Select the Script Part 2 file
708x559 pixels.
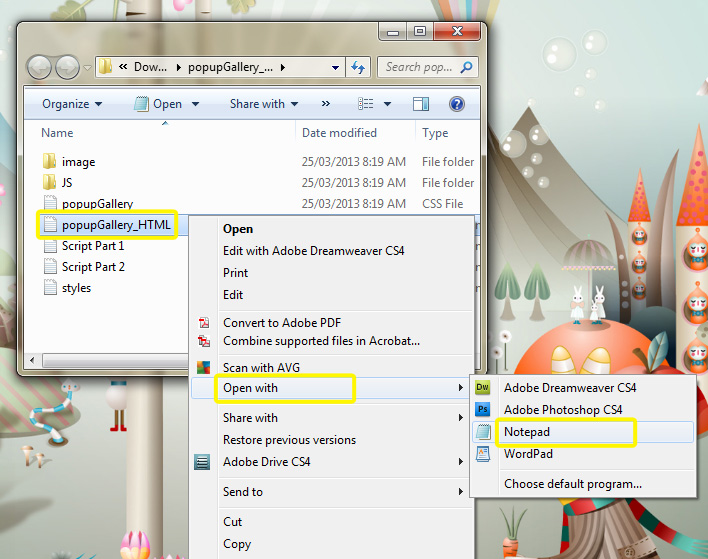pyautogui.click(x=93, y=267)
